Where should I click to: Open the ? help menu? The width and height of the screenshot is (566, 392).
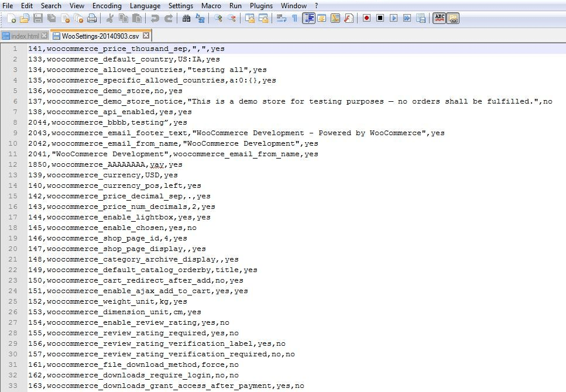[x=316, y=6]
